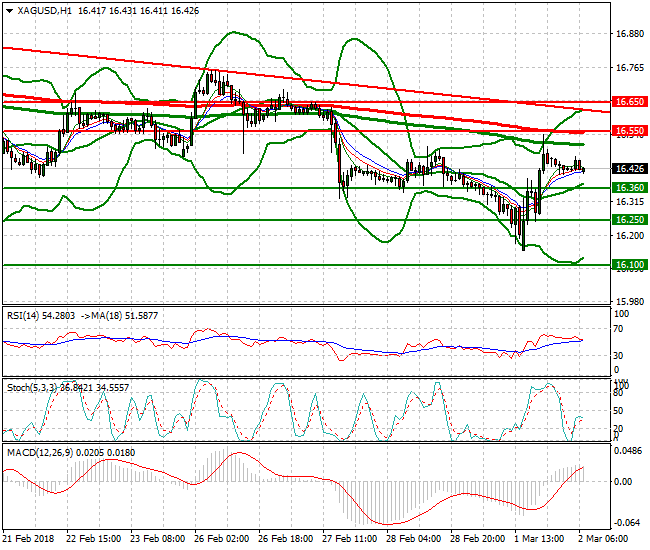Screen dimensions: 650x550
Task: Click the RSI scale value 30
Action: tap(618, 356)
